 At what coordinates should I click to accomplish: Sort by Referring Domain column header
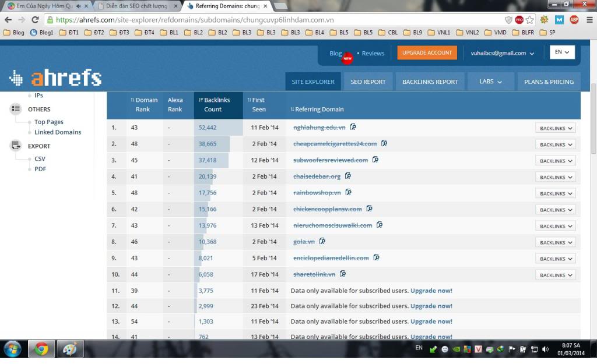point(317,109)
